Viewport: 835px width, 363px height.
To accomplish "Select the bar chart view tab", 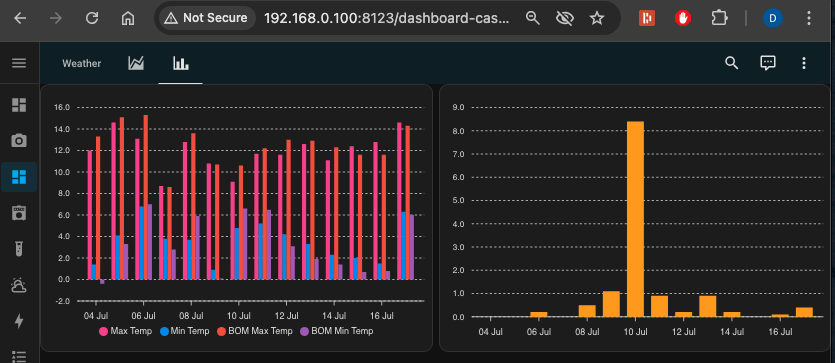I will click(x=181, y=63).
